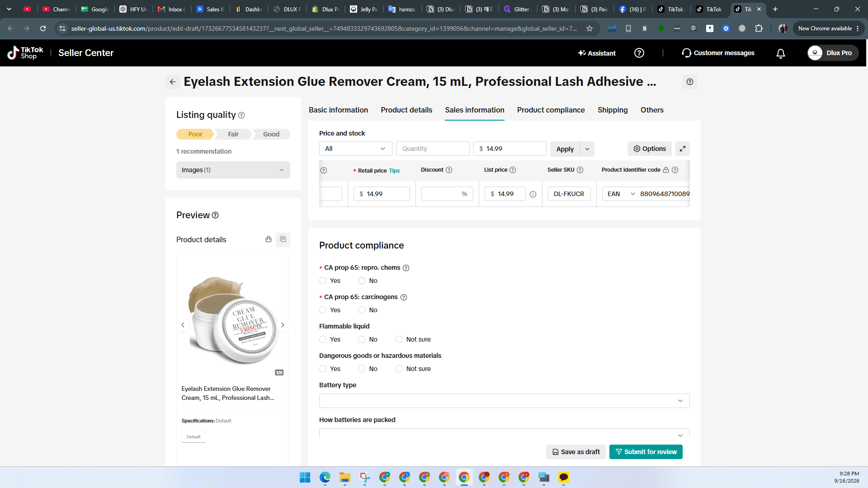Show previous preview image arrow
868x488 pixels.
(183, 325)
